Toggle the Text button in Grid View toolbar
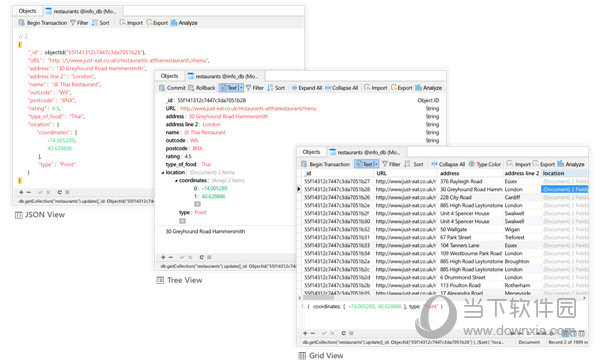Screen dimensions: 600x360 click(x=364, y=164)
